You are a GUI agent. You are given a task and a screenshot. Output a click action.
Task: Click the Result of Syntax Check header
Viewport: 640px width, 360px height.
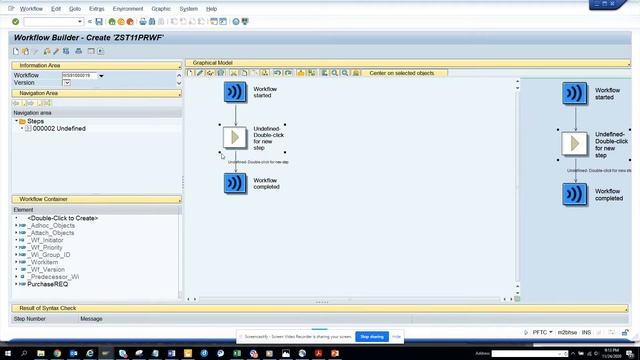coord(320,309)
